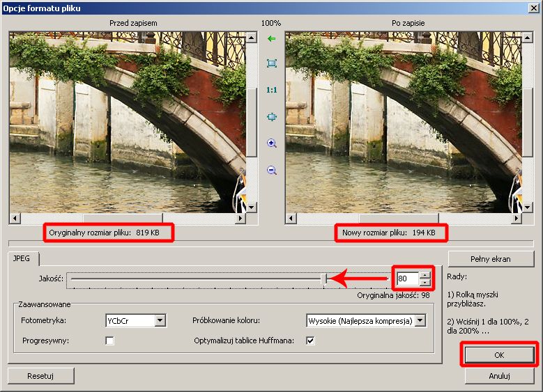
Task: Enable the Progresywny checkbox
Action: pyautogui.click(x=109, y=341)
